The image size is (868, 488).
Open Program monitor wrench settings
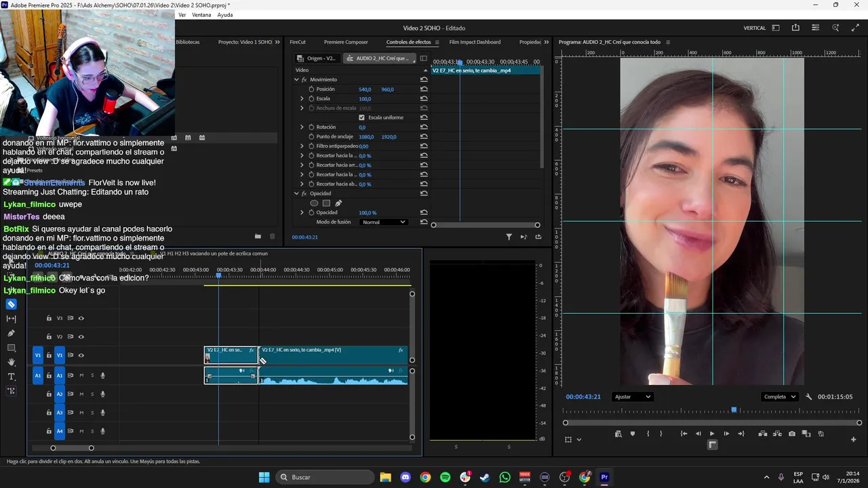coord(808,397)
